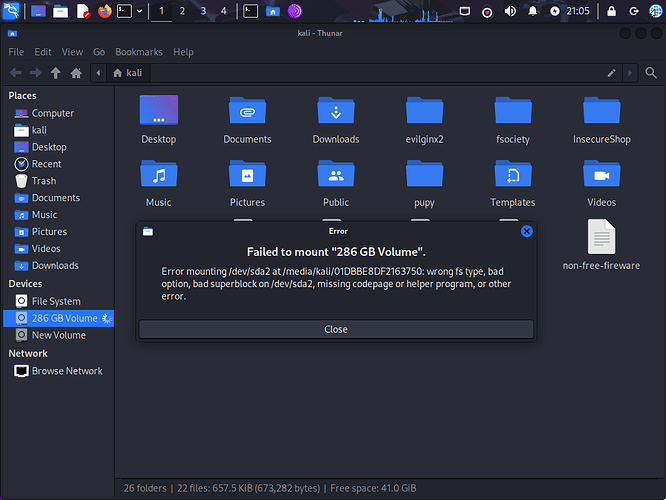Click the pencil icon to edit the path
Image resolution: width=666 pixels, height=500 pixels.
(611, 73)
